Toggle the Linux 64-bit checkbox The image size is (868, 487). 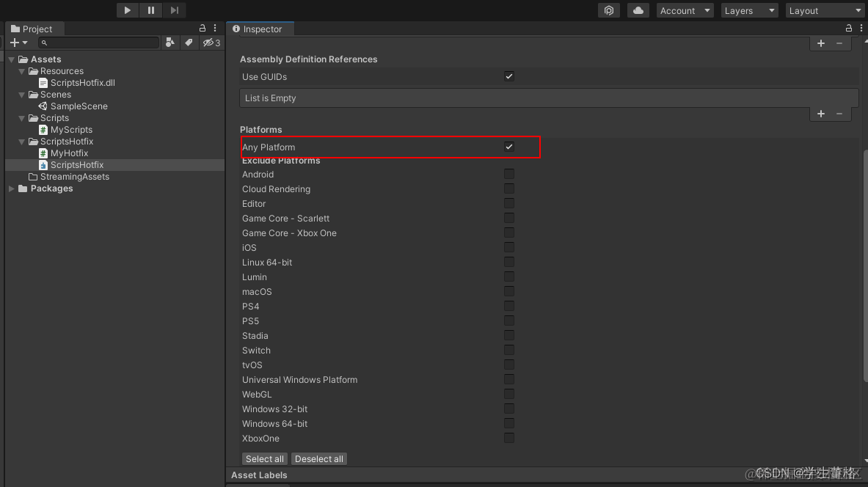(x=509, y=263)
